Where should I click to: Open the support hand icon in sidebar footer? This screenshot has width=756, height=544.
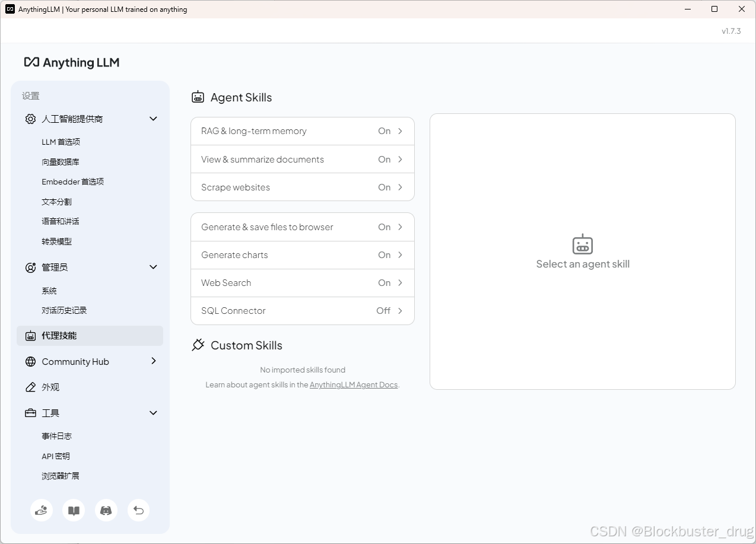pos(42,510)
